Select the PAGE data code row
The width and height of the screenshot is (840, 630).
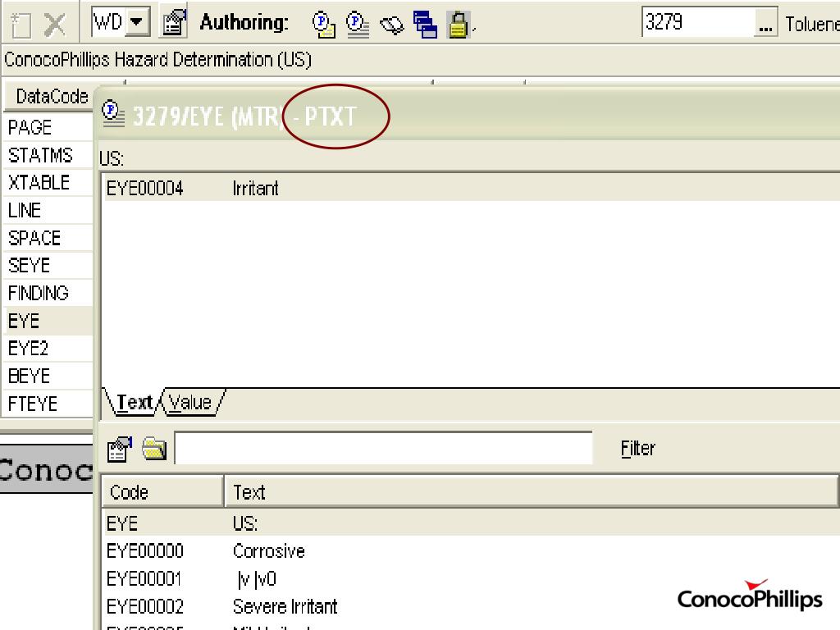coord(48,127)
